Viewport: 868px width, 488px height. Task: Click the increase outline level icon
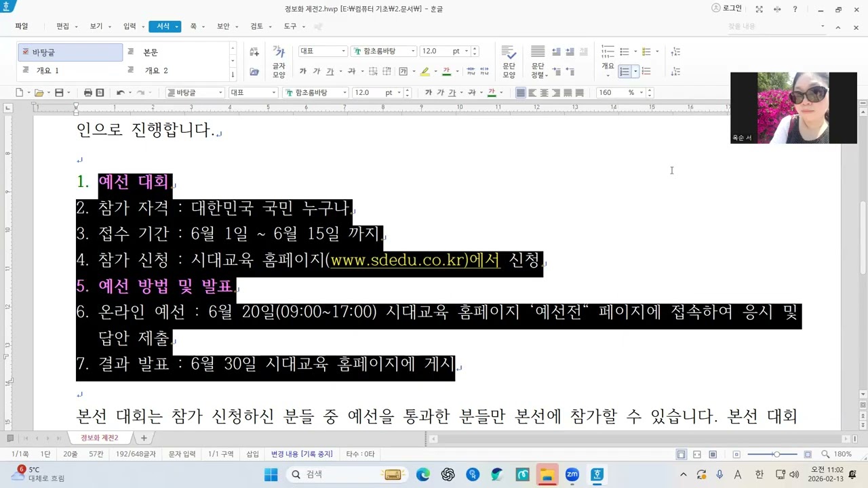coord(675,52)
